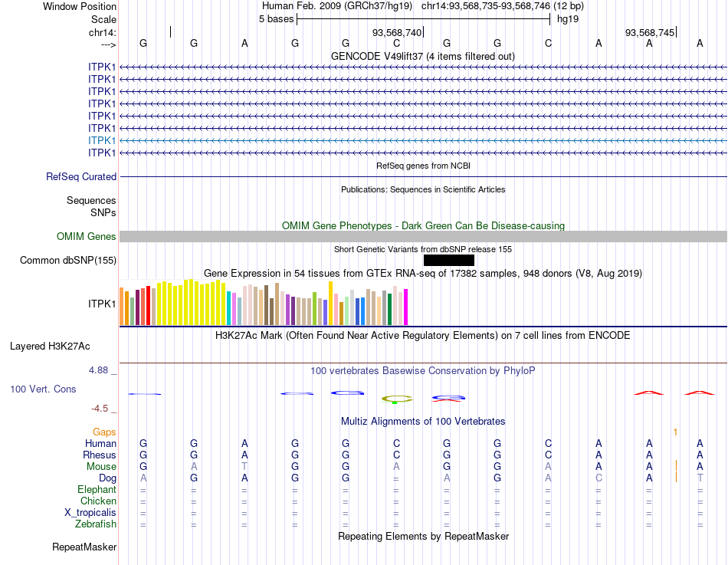Select the light blue ITPK1 transcript label
Viewport: 728px width, 565px height.
pos(102,140)
